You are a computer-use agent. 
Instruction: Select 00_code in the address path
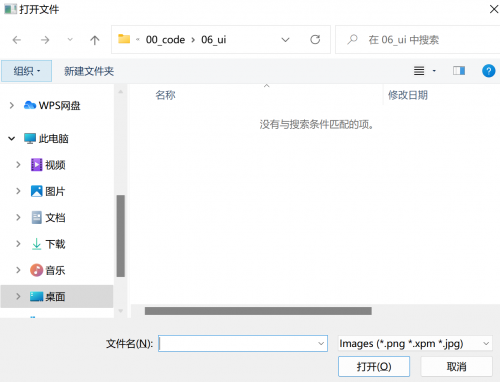pos(165,40)
